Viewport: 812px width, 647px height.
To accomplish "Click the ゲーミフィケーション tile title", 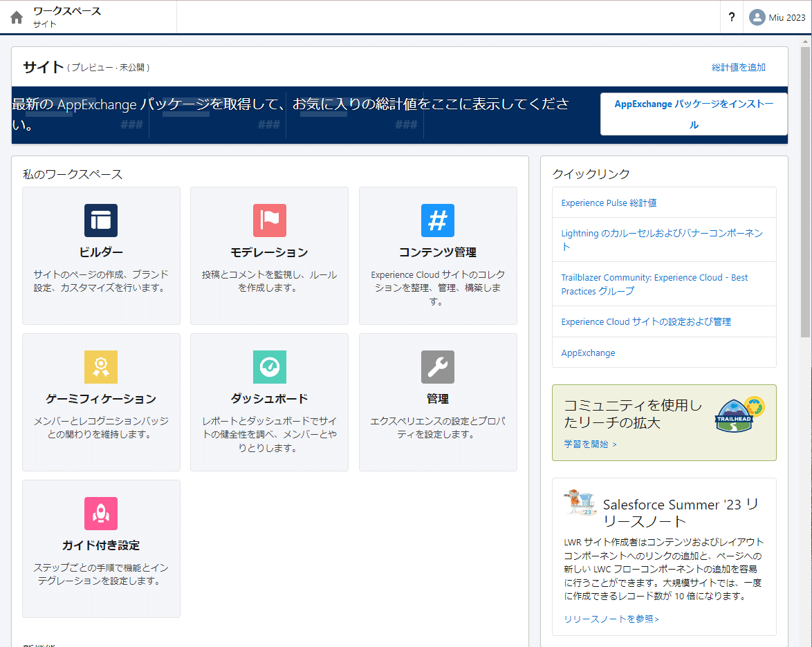I will (x=101, y=399).
